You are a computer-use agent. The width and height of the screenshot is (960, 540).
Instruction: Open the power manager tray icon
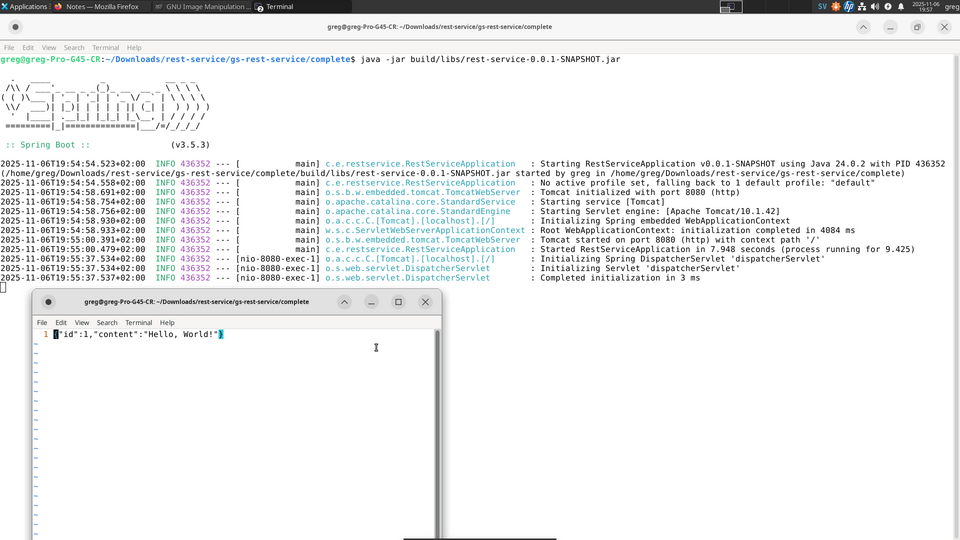(x=888, y=6)
